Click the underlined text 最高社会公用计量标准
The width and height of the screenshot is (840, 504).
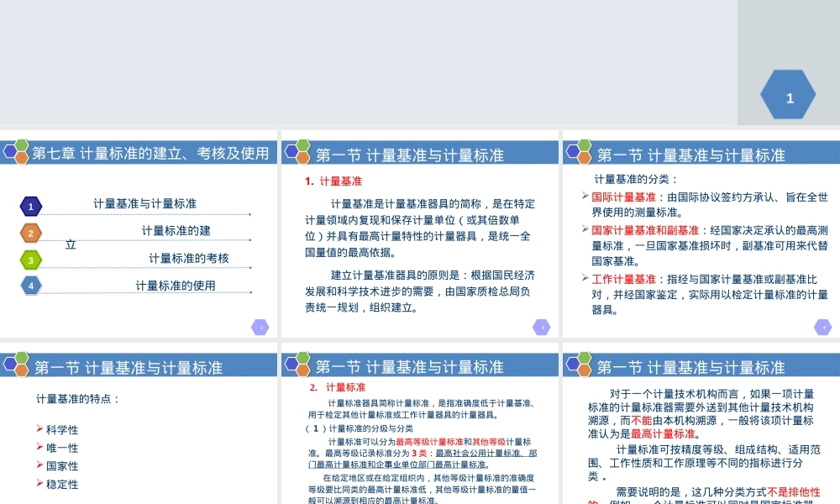[x=478, y=453]
